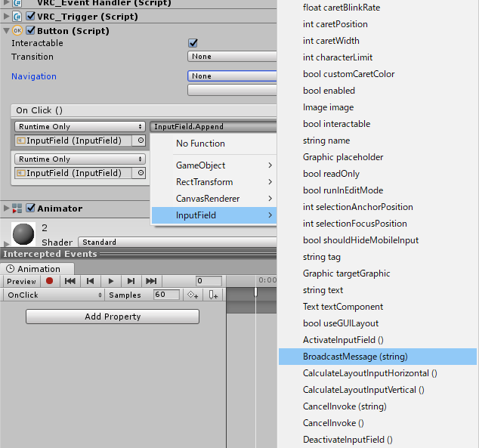479x448 pixels.
Task: Open the InputField.Append function dropdown
Action: pos(213,126)
